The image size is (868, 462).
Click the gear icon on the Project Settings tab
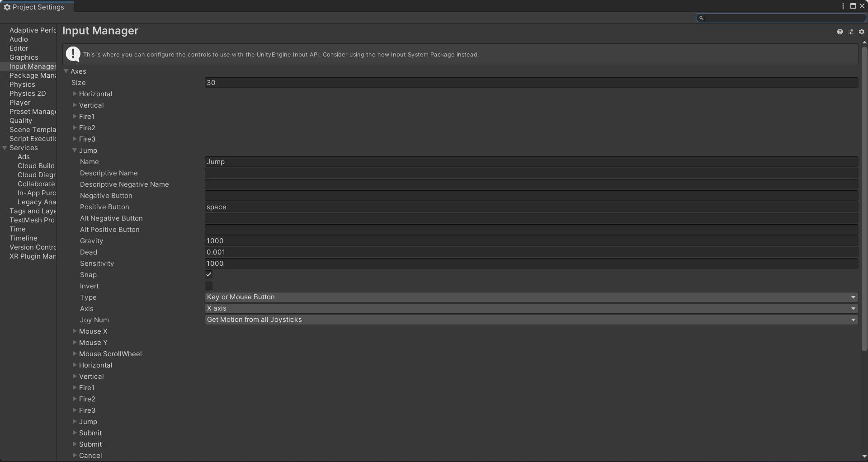7,7
